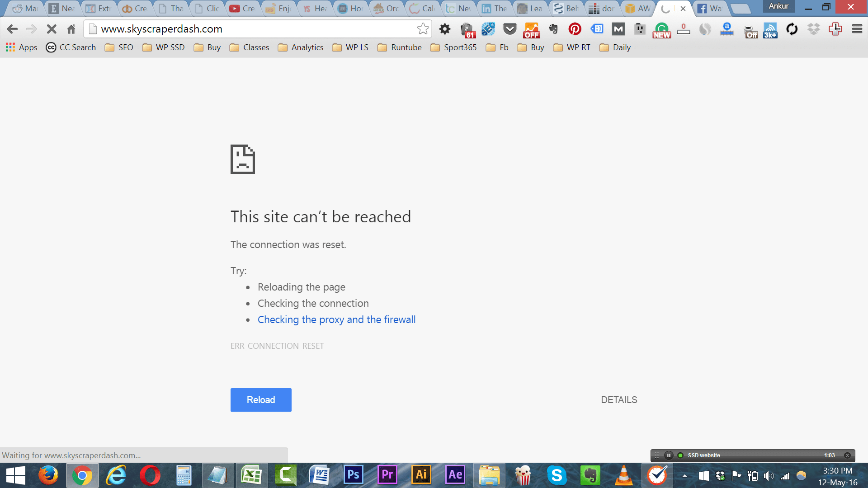Click the Pinterest extension icon
This screenshot has width=868, height=488.
coord(575,29)
